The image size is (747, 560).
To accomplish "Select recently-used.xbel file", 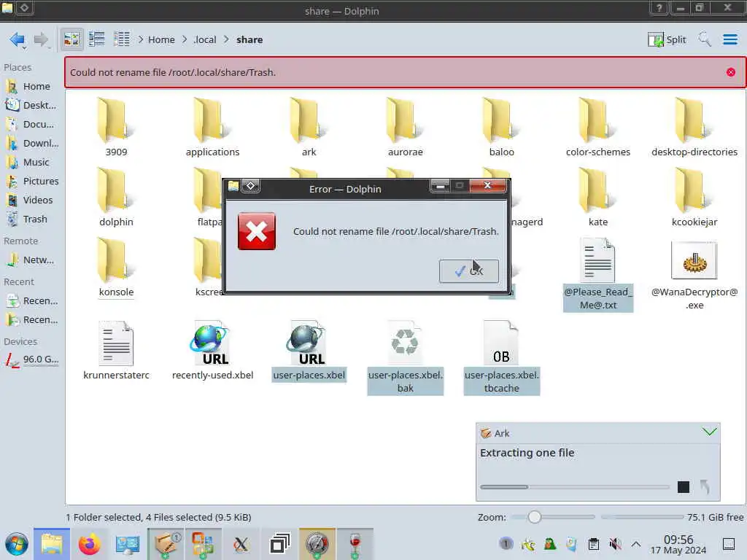I will [212, 351].
